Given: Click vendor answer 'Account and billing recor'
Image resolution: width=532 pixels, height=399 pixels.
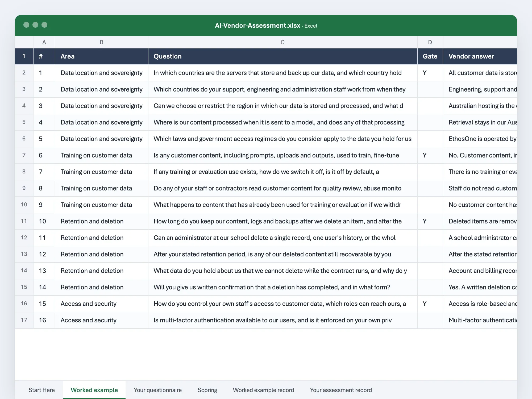Looking at the screenshot, I should pos(480,271).
